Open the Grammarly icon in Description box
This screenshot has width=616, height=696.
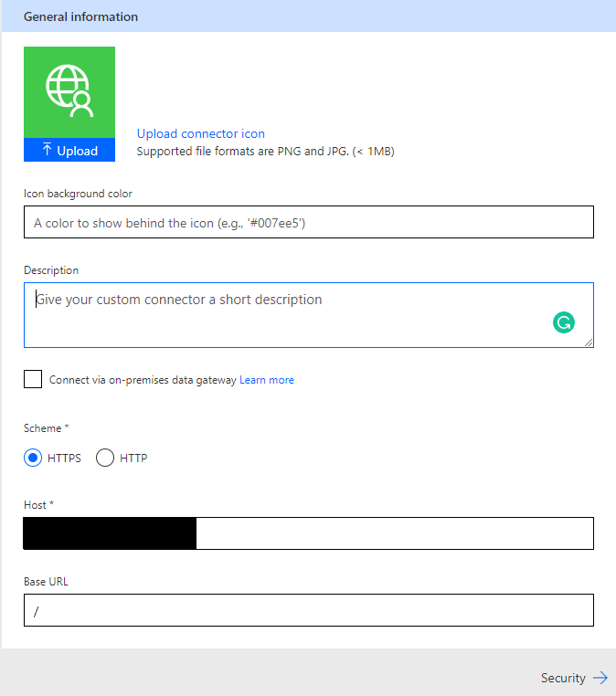pos(564,322)
